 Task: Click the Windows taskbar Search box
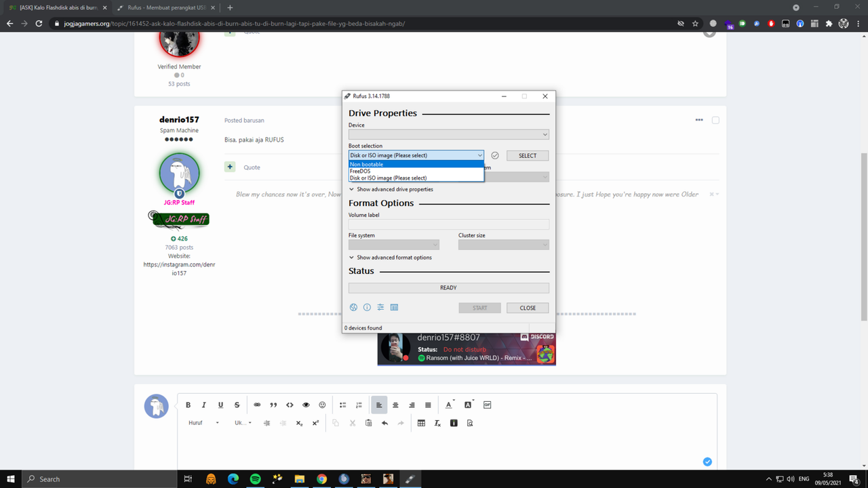[x=100, y=479]
